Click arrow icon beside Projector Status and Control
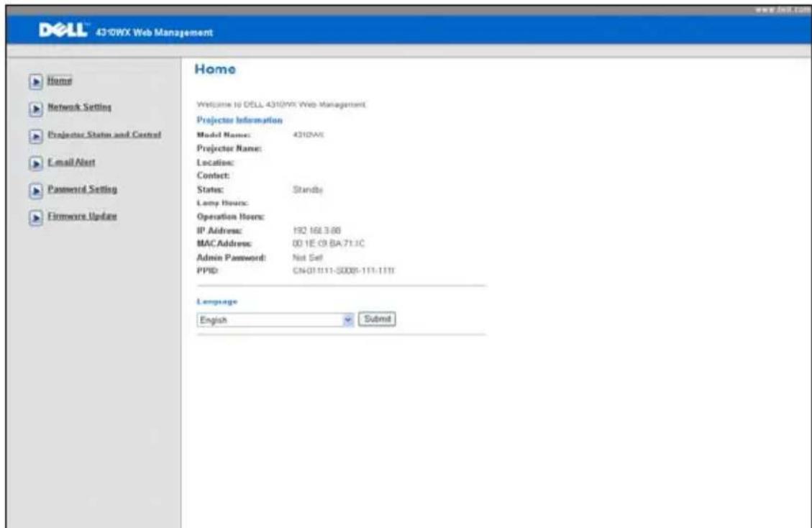The width and height of the screenshot is (812, 528). click(36, 136)
